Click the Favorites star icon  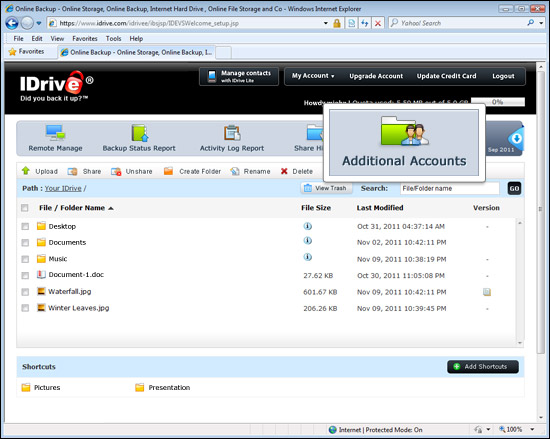pos(13,52)
